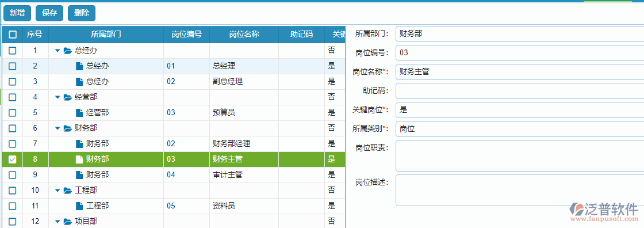Click position code 05 cell

tap(186, 206)
